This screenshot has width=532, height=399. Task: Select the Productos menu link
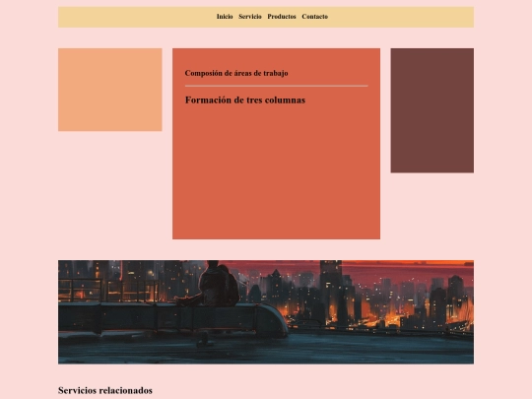tap(282, 17)
